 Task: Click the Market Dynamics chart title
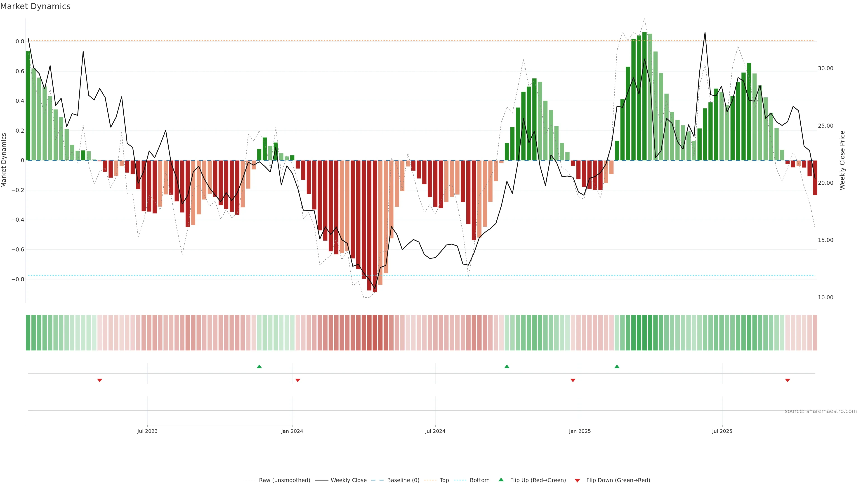[x=35, y=6]
